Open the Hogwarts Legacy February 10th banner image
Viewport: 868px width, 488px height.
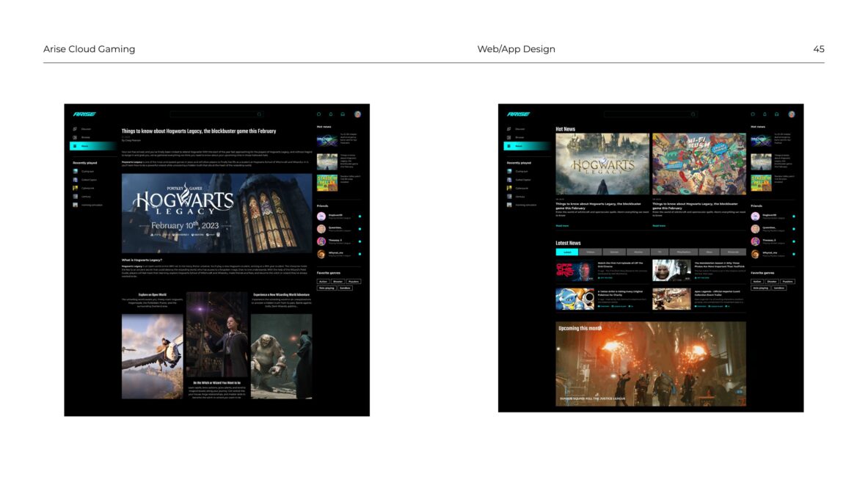pyautogui.click(x=217, y=214)
